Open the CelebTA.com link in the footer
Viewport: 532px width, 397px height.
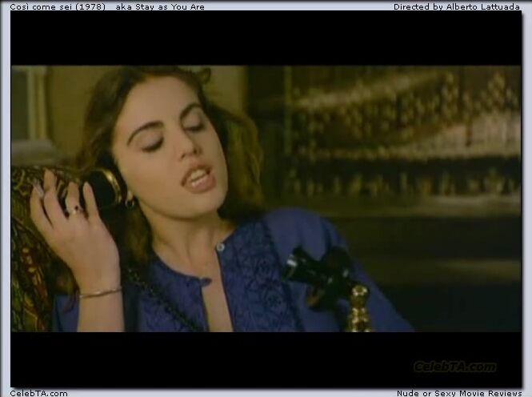tap(38, 393)
